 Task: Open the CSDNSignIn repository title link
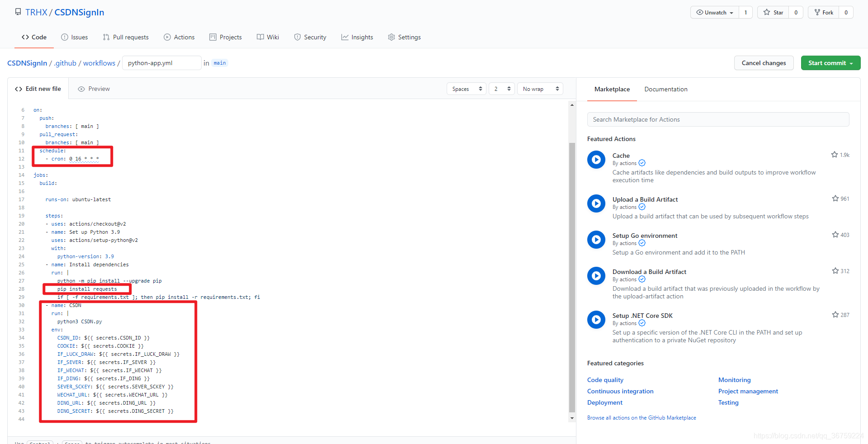(79, 12)
